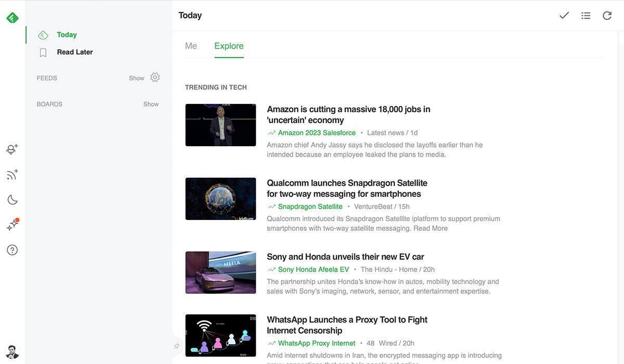The width and height of the screenshot is (624, 364).
Task: Refresh the Today feed
Action: 607,16
